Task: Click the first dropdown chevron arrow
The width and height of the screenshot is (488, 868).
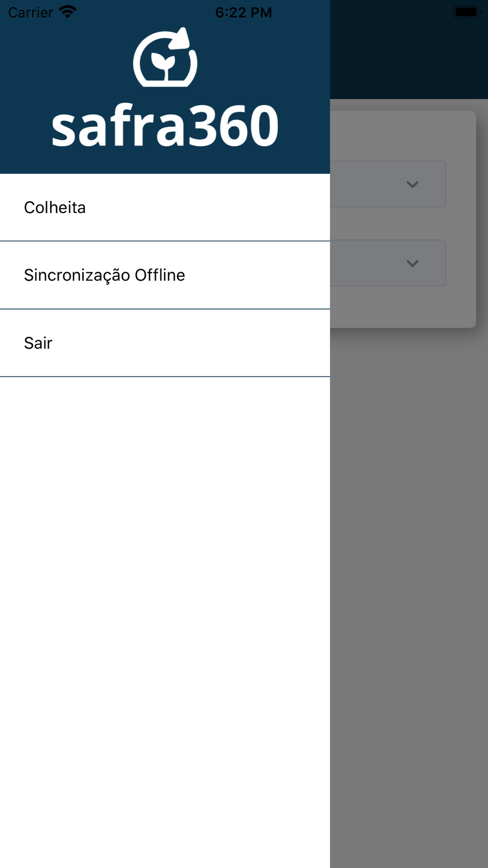Action: (412, 185)
